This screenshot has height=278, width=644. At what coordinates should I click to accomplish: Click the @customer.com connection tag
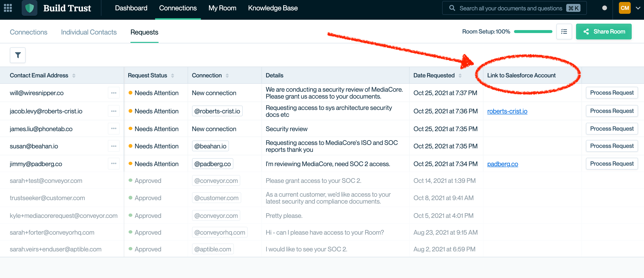(216, 198)
